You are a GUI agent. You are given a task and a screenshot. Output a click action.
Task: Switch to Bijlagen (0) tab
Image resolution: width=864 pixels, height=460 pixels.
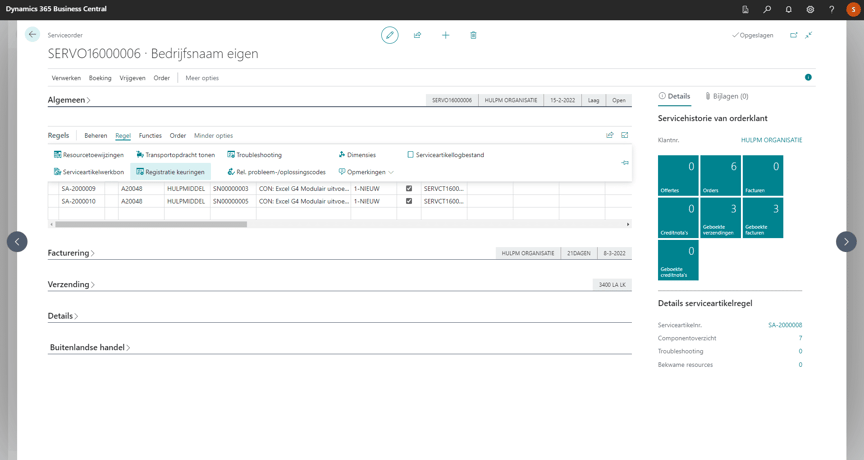[x=727, y=96]
